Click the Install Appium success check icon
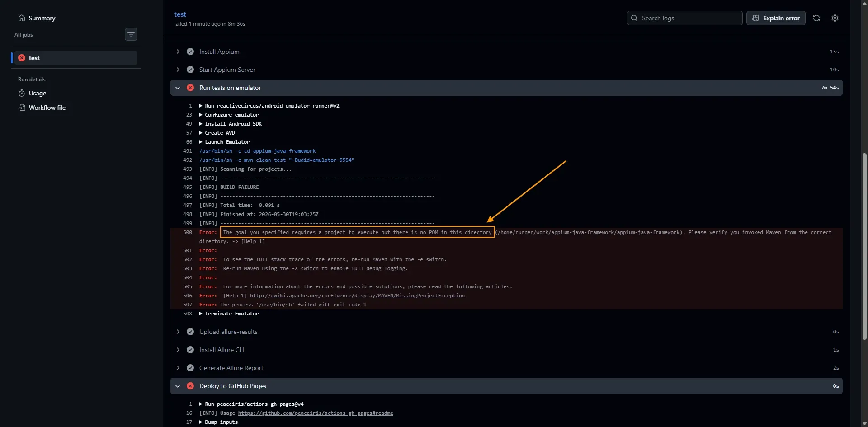 pyautogui.click(x=190, y=52)
